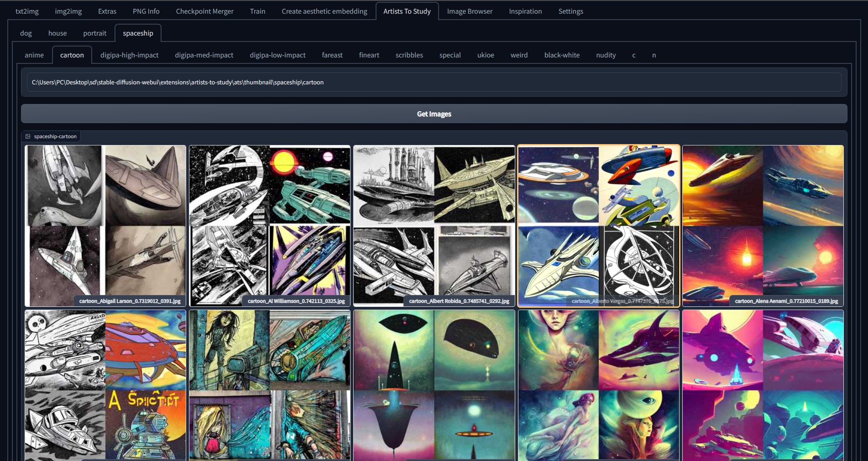This screenshot has width=868, height=461.
Task: Click the thumbnail folder path text field
Action: click(434, 83)
